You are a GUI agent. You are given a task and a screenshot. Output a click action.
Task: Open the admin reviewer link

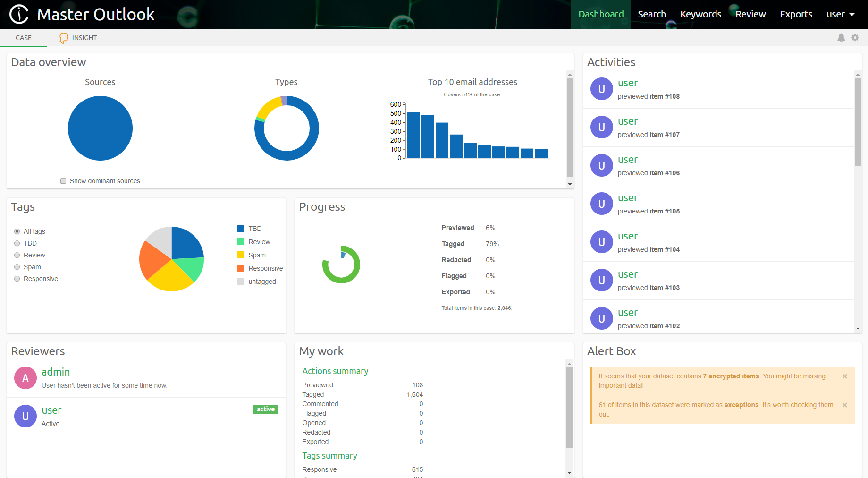coord(56,372)
